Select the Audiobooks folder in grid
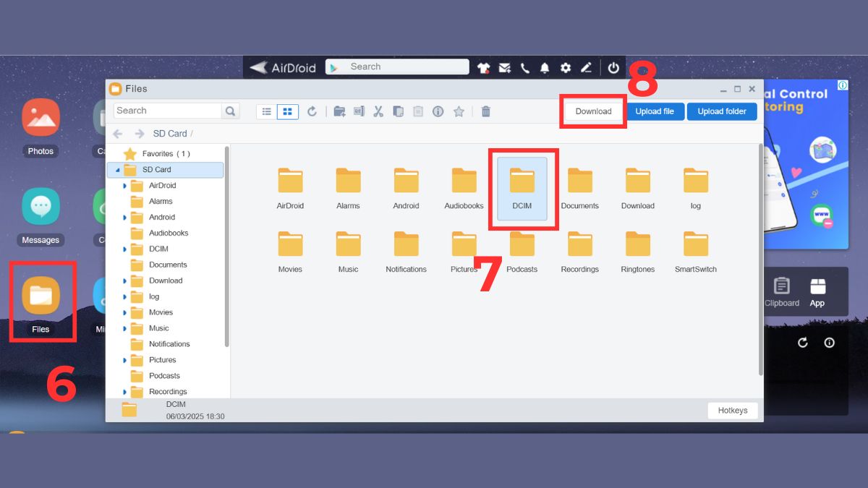Viewport: 868px width, 488px height. [x=464, y=188]
